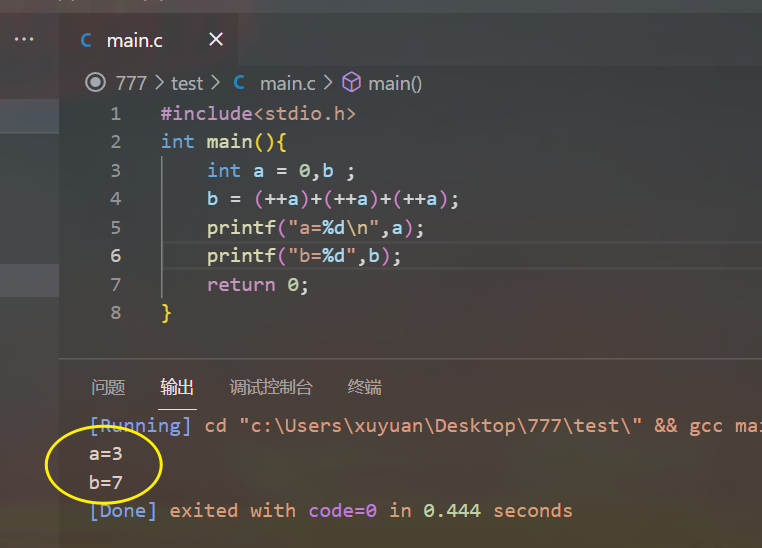Switch to the 输出 panel tab

(177, 387)
